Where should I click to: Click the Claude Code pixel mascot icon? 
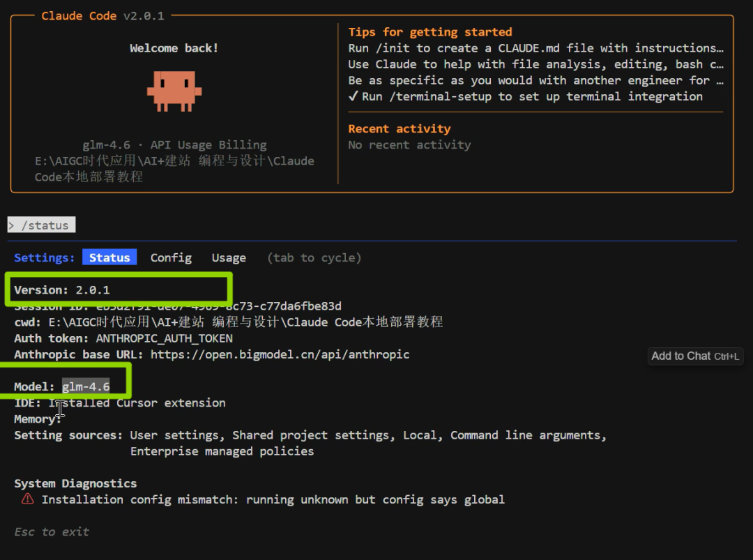click(174, 91)
